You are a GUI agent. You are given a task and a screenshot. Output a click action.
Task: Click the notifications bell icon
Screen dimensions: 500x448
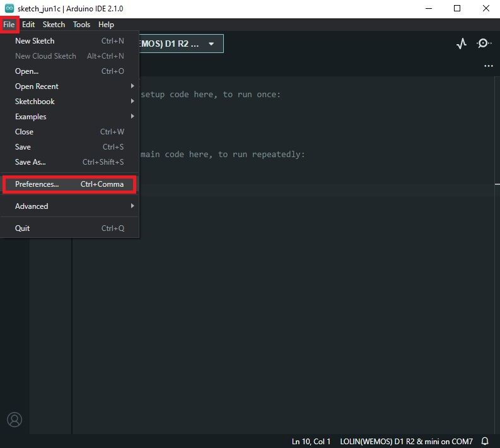tap(485, 440)
